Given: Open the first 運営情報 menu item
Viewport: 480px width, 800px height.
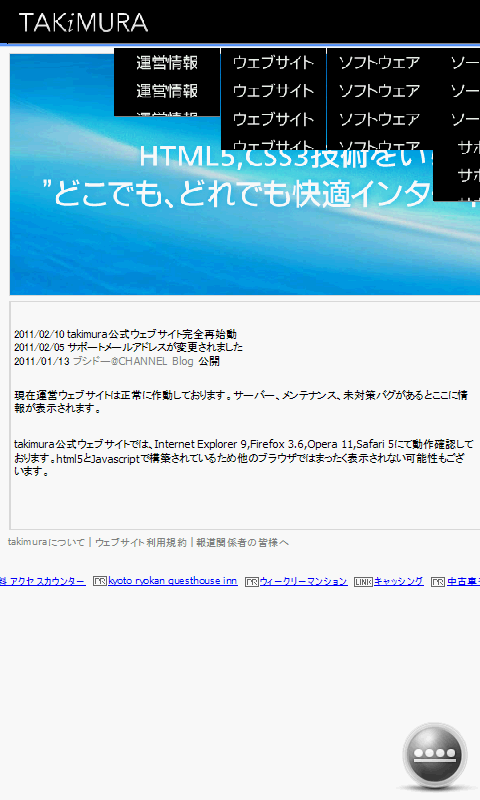Looking at the screenshot, I should click(x=167, y=63).
